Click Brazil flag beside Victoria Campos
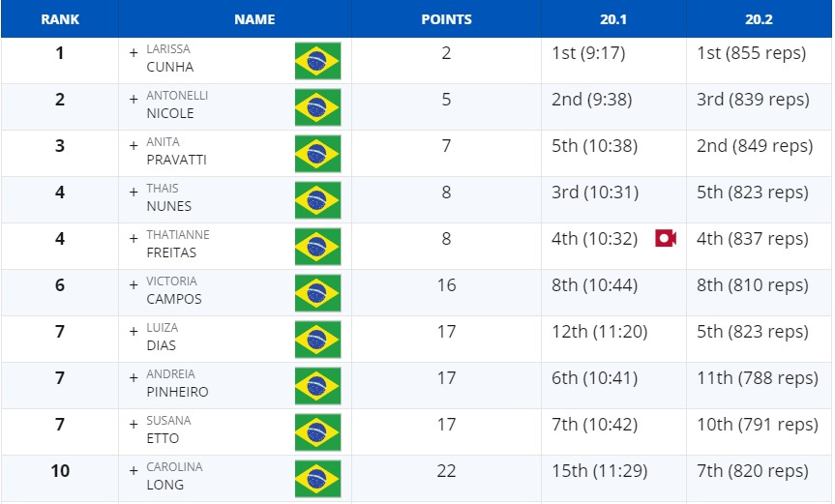The image size is (835, 504). point(318,293)
